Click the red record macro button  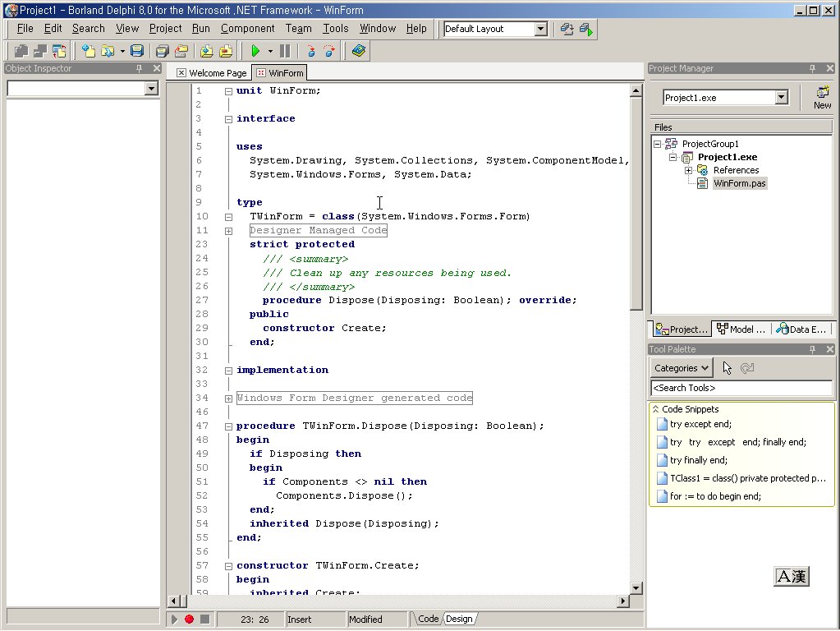(189, 619)
